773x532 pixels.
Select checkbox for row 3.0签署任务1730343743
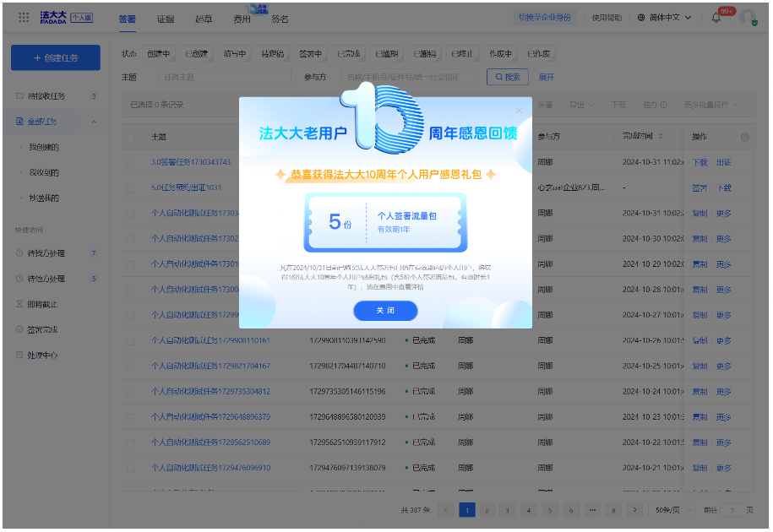131,162
